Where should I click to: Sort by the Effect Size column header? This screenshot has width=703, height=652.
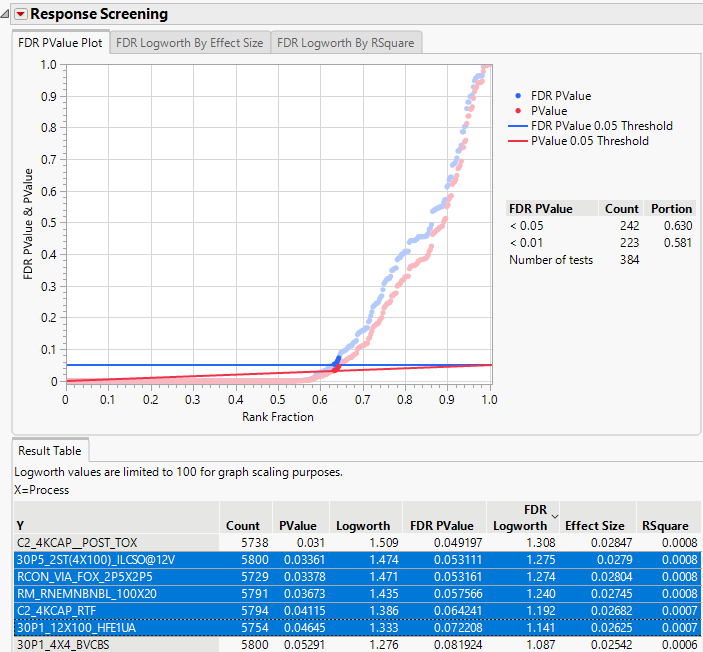594,525
